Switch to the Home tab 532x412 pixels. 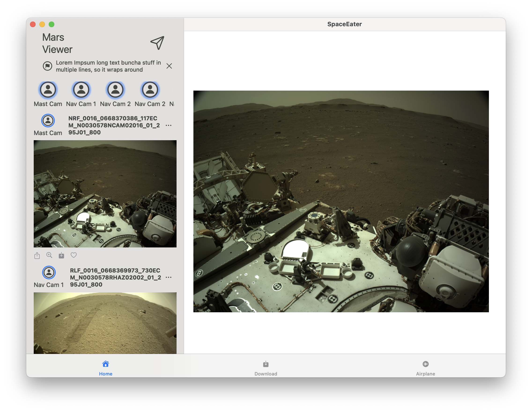105,367
